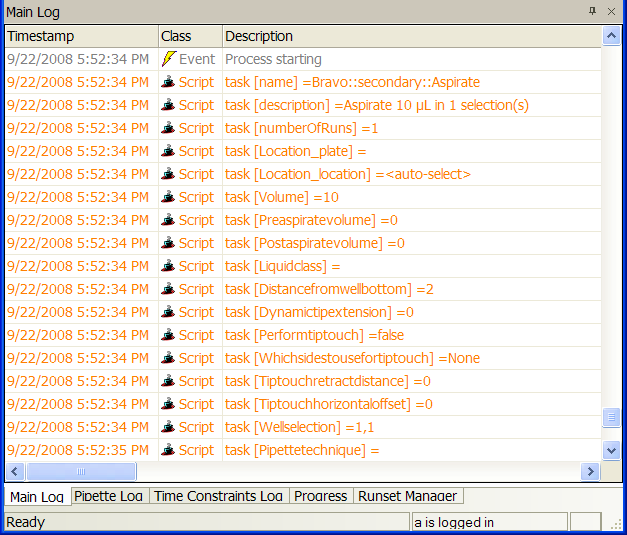Click Script icon beside task [numberOfRuns] row
627x535 pixels.
pos(168,128)
